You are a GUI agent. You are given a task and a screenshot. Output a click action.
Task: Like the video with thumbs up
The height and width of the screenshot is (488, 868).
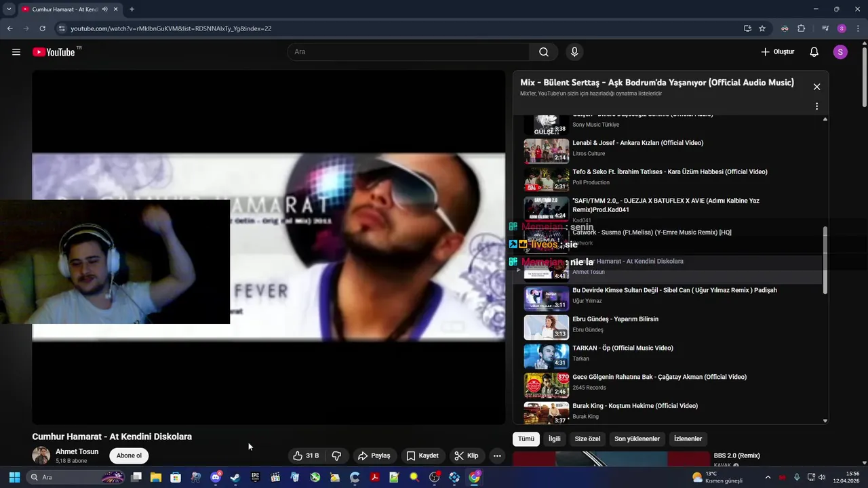[x=305, y=456]
